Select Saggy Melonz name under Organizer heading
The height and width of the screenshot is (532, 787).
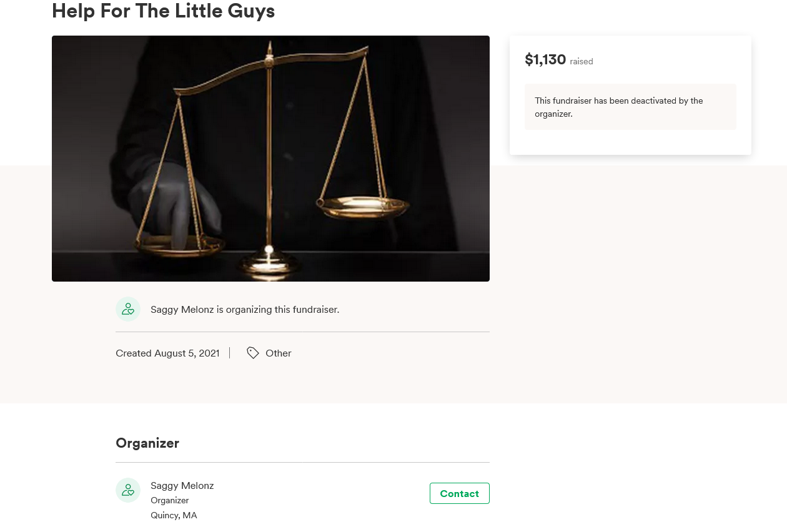[182, 486]
